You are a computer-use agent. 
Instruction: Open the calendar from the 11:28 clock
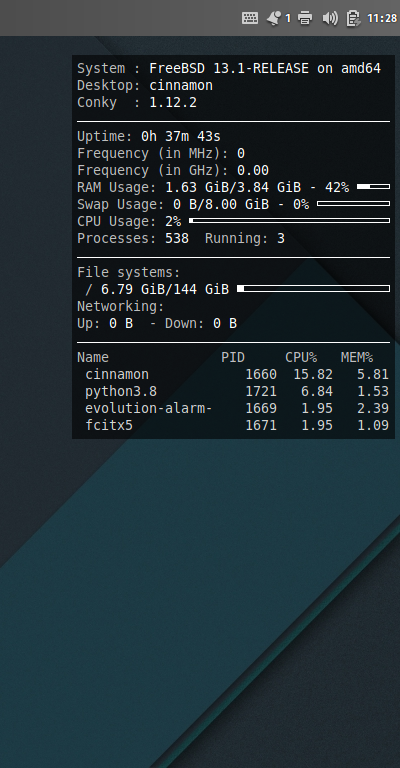point(382,18)
